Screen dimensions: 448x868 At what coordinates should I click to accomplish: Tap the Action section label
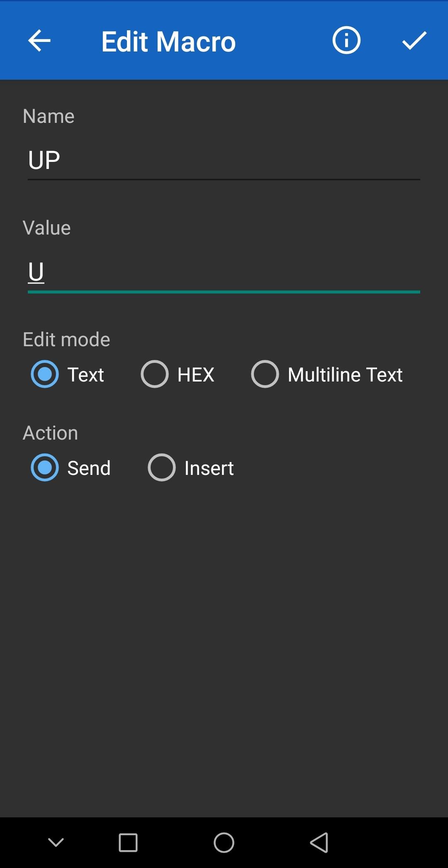point(50,432)
